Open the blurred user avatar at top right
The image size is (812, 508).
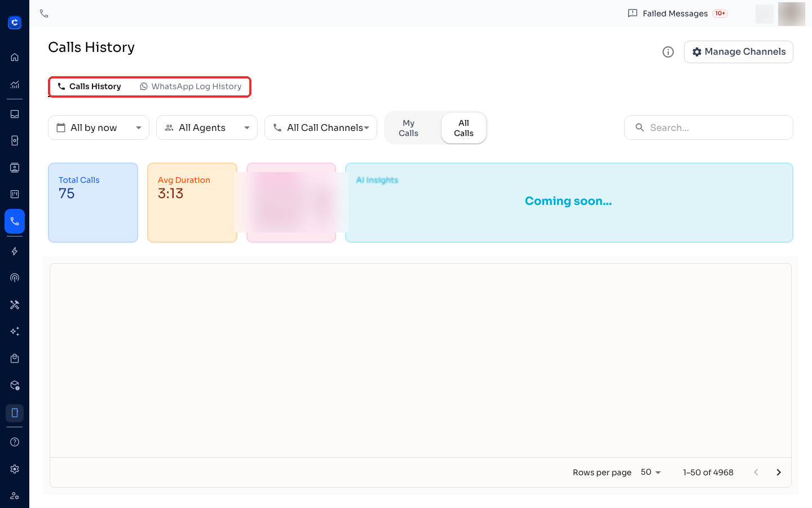click(x=792, y=14)
